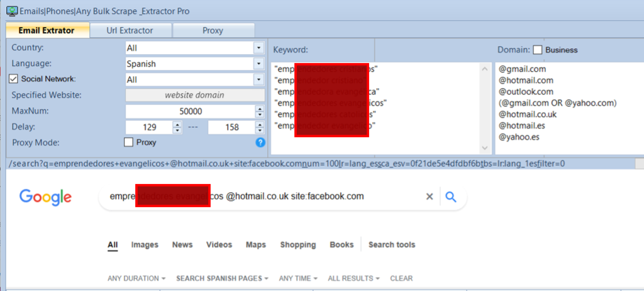Click the Keyword column header
Screen dimensions: 644x291
click(x=290, y=50)
